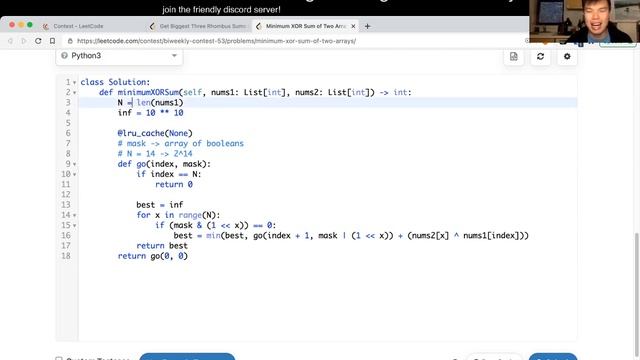Reload the LeetCode page
The image size is (640, 360).
[x=38, y=41]
